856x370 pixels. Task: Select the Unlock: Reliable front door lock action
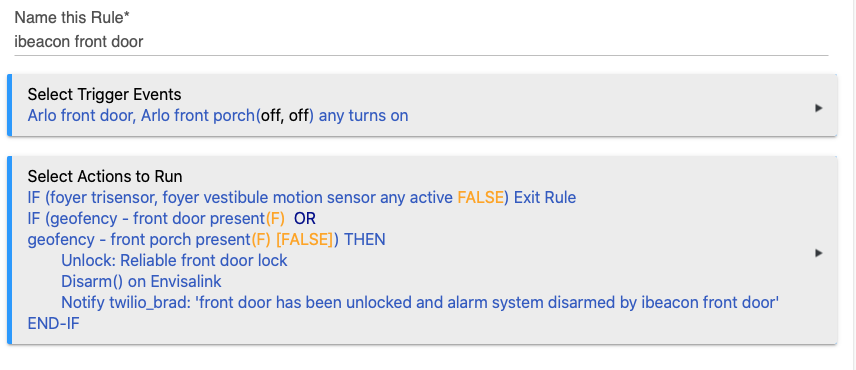(174, 260)
